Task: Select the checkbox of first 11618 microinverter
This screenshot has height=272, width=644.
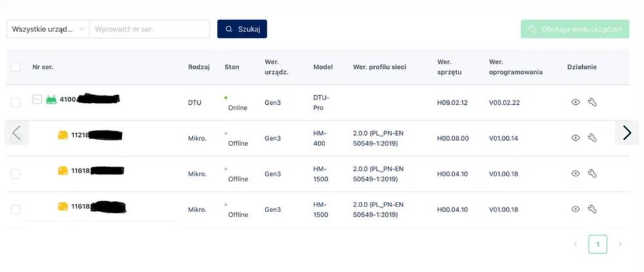Action: [x=15, y=174]
